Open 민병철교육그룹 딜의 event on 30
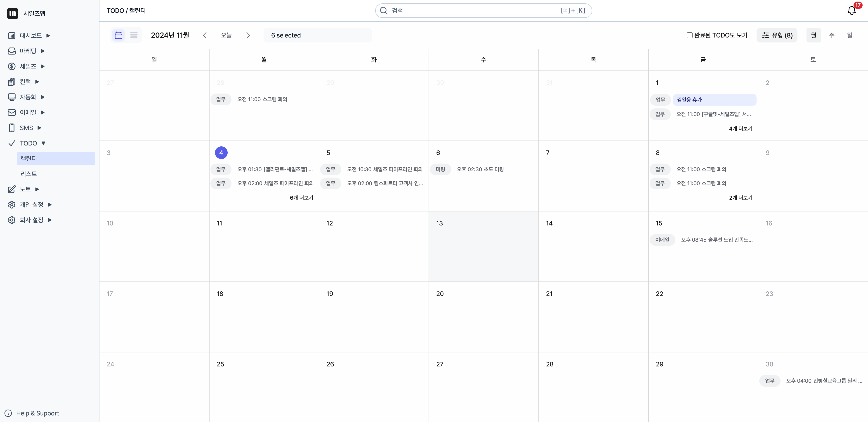This screenshot has width=868, height=422. pyautogui.click(x=824, y=381)
